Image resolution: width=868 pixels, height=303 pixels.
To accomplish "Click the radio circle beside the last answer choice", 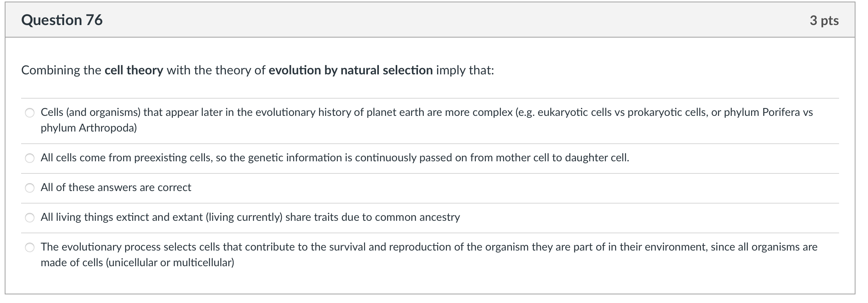I will [30, 247].
